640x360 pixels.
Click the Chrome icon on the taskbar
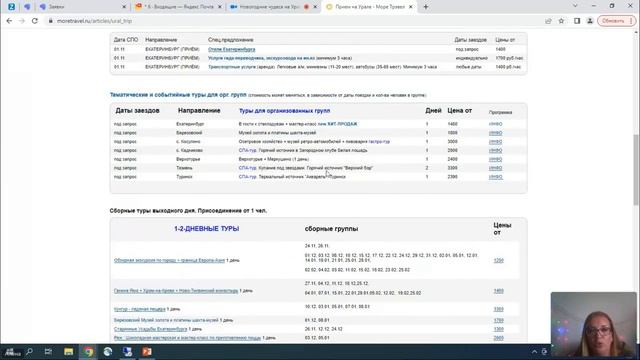[88, 351]
